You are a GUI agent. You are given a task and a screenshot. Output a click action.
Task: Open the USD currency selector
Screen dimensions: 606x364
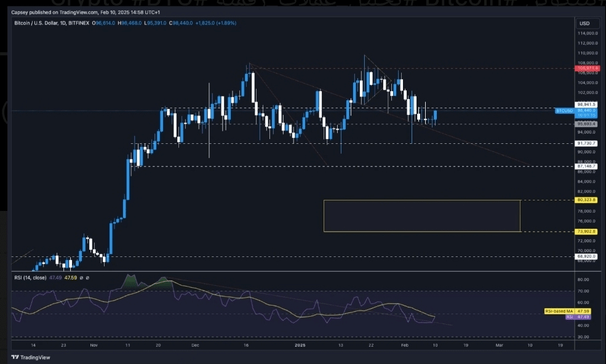[x=588, y=23]
